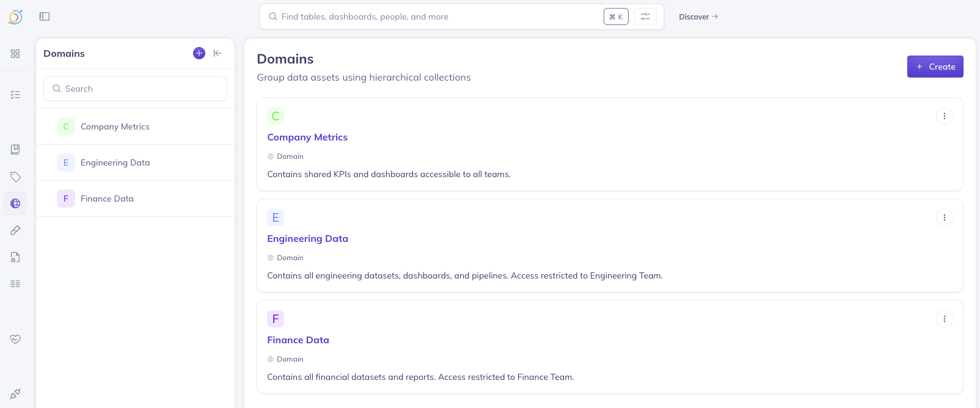
Task: Click the ⌘K shortcut badge
Action: tap(616, 16)
